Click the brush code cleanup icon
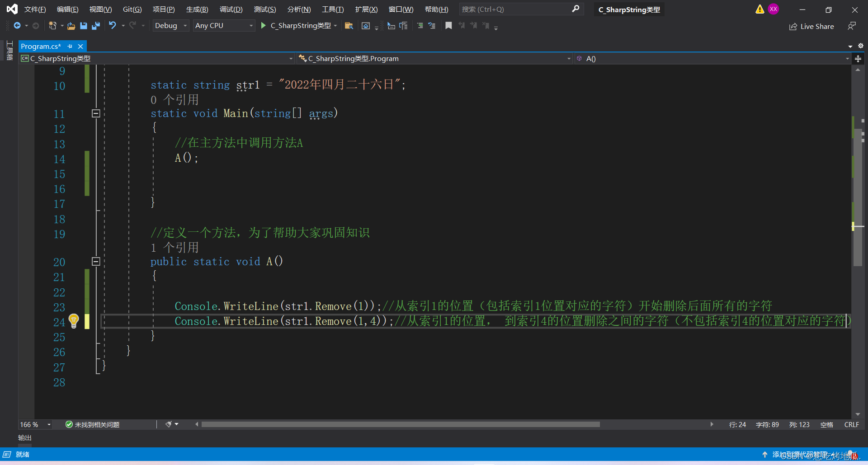The width and height of the screenshot is (868, 465). click(x=169, y=424)
